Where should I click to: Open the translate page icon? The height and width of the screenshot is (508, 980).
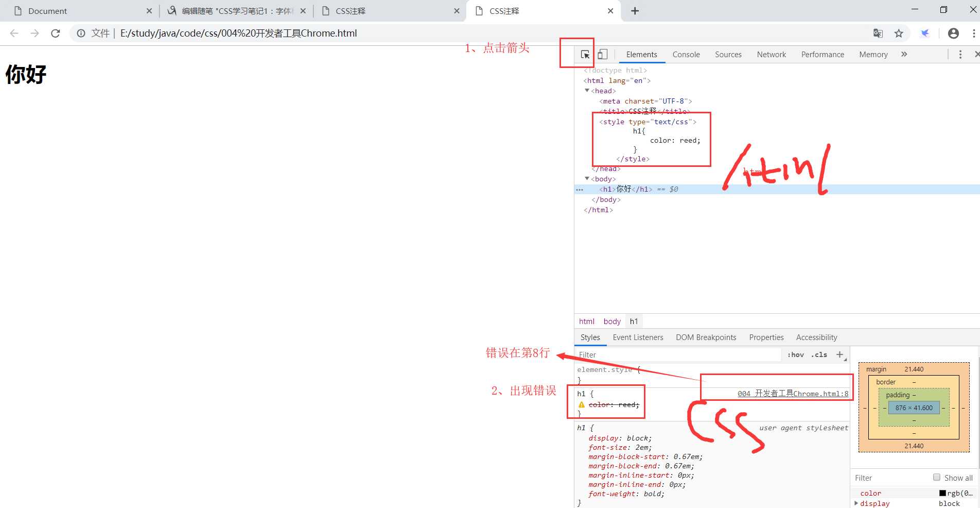coord(878,33)
